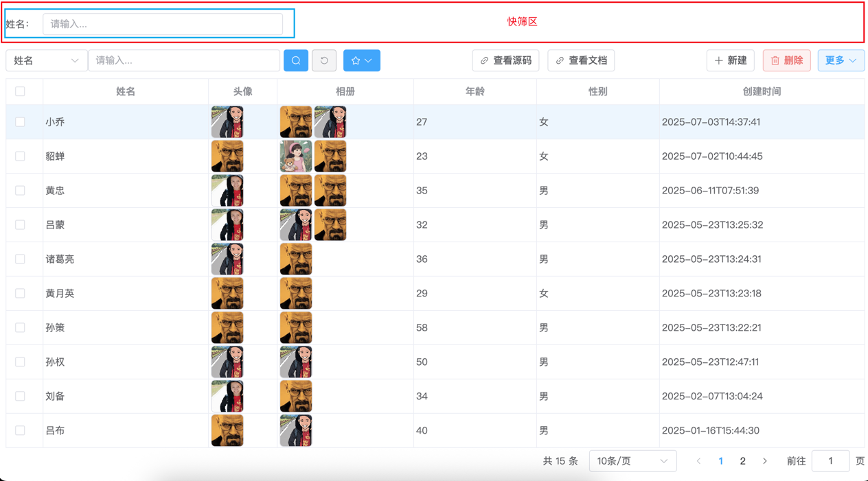Image resolution: width=868 pixels, height=481 pixels.
Task: Check the row checkbox for 小乔
Action: [20, 122]
